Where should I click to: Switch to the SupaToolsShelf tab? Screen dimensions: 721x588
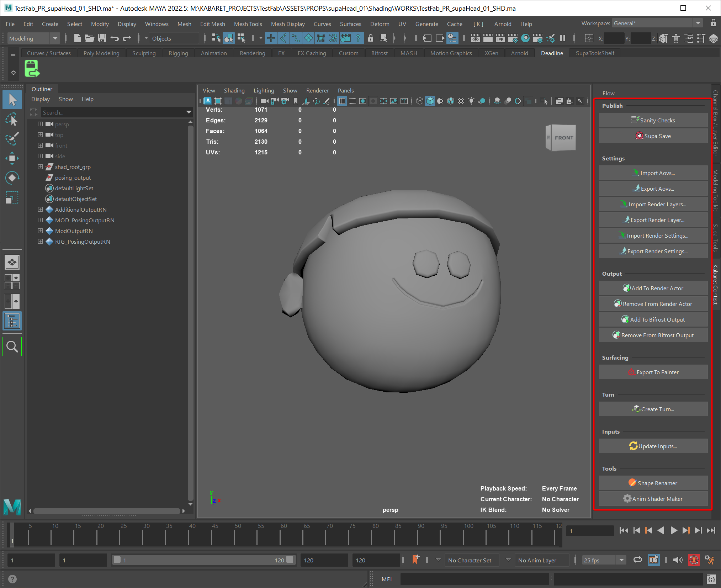click(595, 53)
